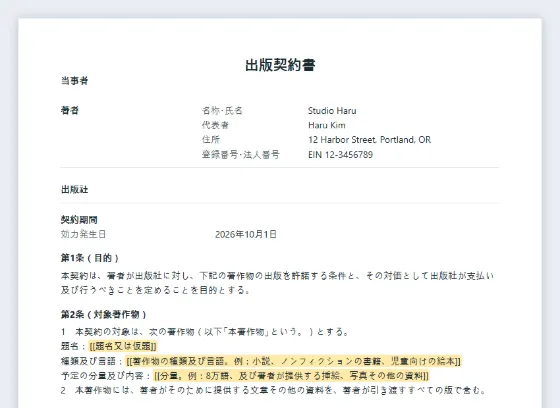Image resolution: width=560 pixels, height=408 pixels.
Task: Select the date 2026年10月1日
Action: 246,234
